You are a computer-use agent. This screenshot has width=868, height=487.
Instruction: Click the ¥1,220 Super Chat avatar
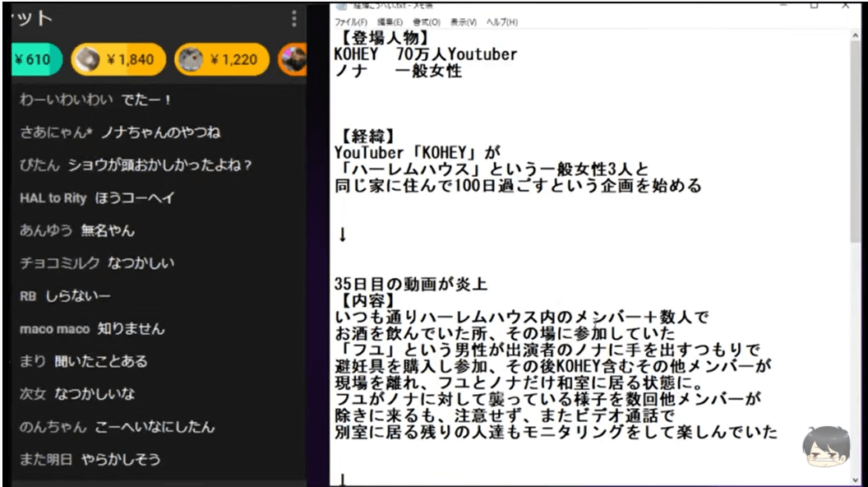[x=191, y=59]
